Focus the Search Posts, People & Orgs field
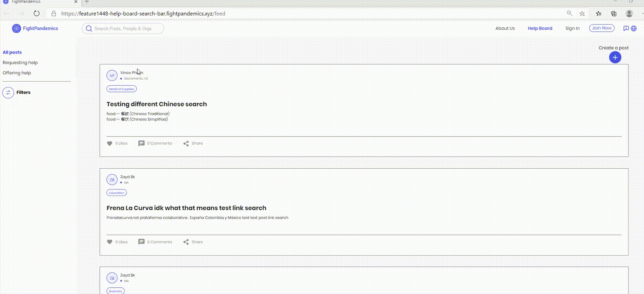 (123, 29)
